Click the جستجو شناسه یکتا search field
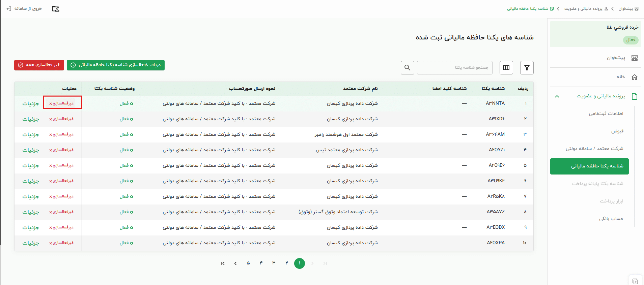The image size is (644, 285). pyautogui.click(x=454, y=68)
